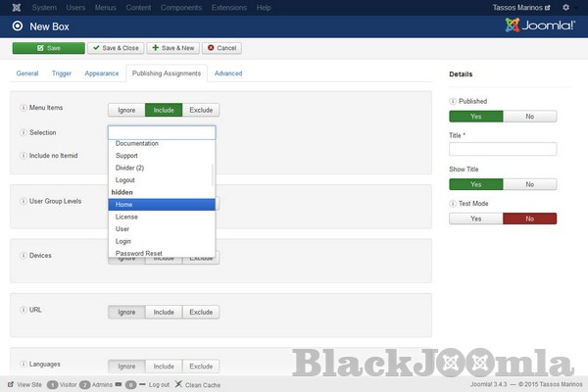Image resolution: width=588 pixels, height=392 pixels.
Task: Switch to the Appearance tab
Action: click(x=102, y=73)
